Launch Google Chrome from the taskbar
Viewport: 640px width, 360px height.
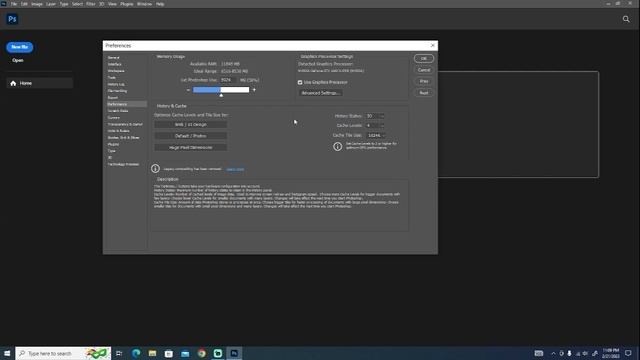tap(202, 353)
